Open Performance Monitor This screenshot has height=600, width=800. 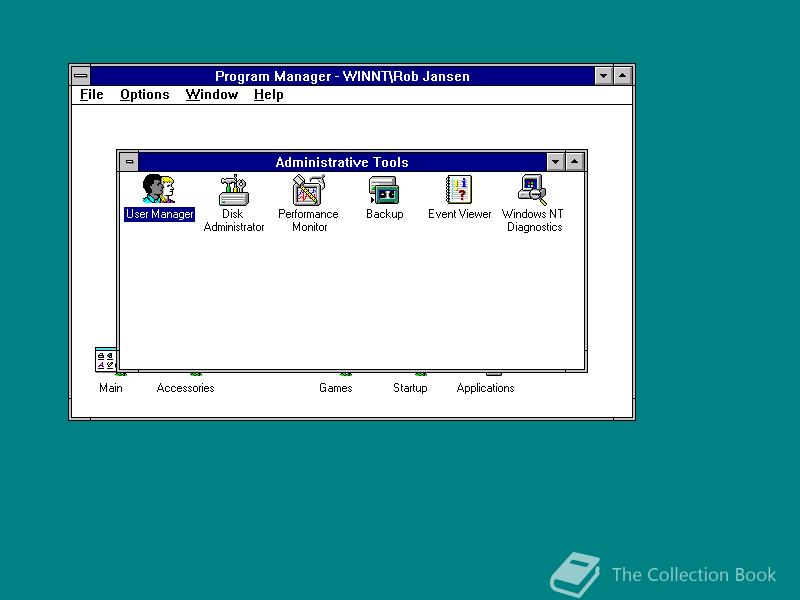click(308, 190)
